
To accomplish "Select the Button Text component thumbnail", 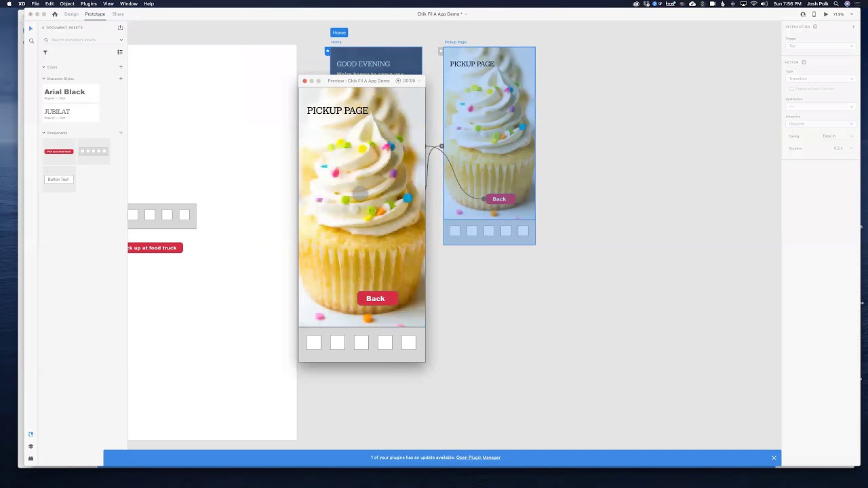I will coord(58,180).
